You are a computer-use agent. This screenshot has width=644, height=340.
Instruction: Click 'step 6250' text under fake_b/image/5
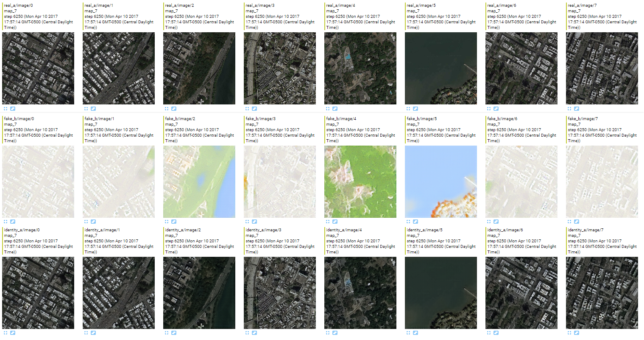tap(416, 130)
